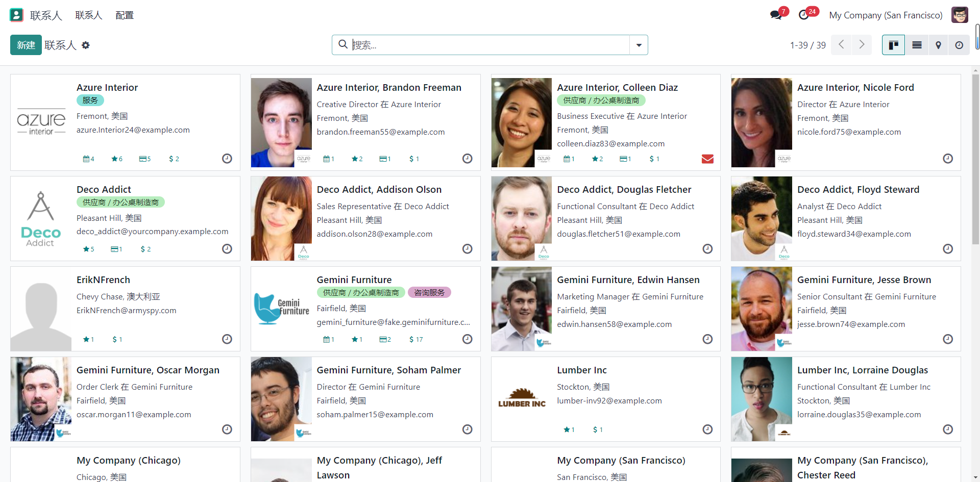
Task: Switch to map view
Action: tap(938, 45)
